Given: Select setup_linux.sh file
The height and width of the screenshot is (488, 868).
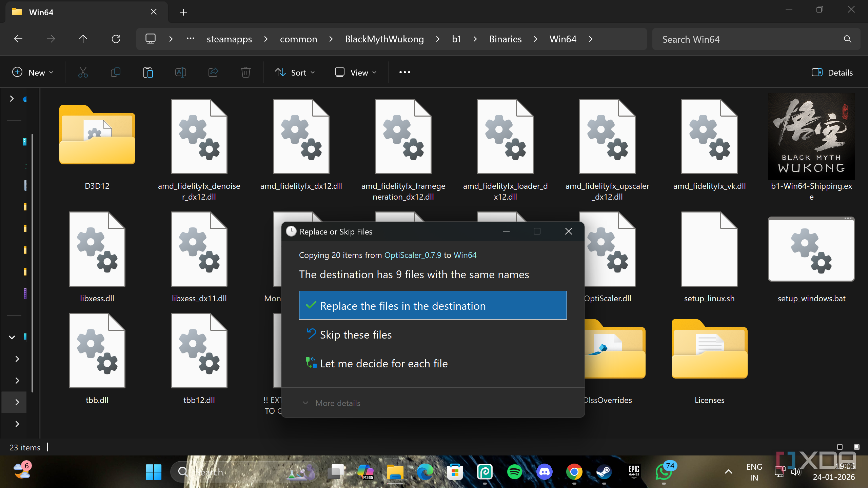Looking at the screenshot, I should point(709,258).
